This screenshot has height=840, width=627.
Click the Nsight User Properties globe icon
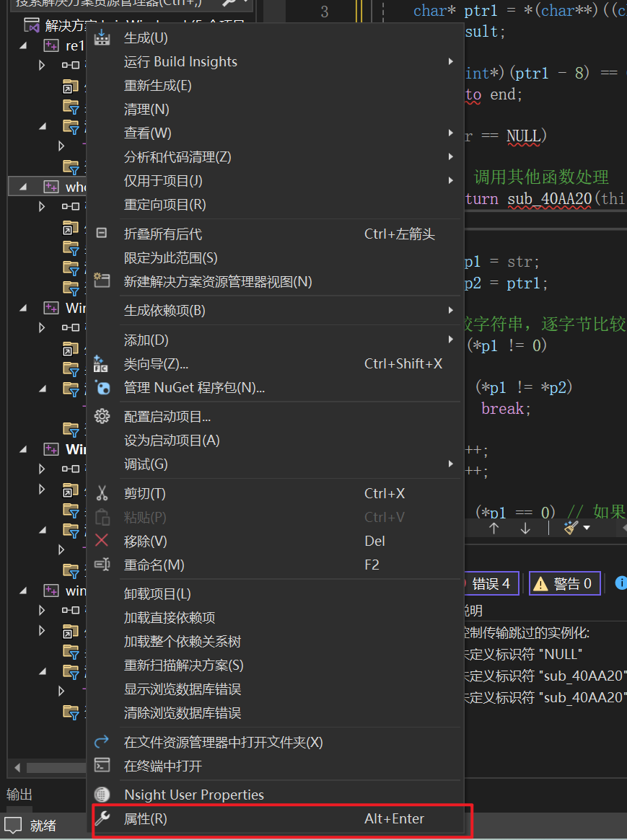point(102,795)
